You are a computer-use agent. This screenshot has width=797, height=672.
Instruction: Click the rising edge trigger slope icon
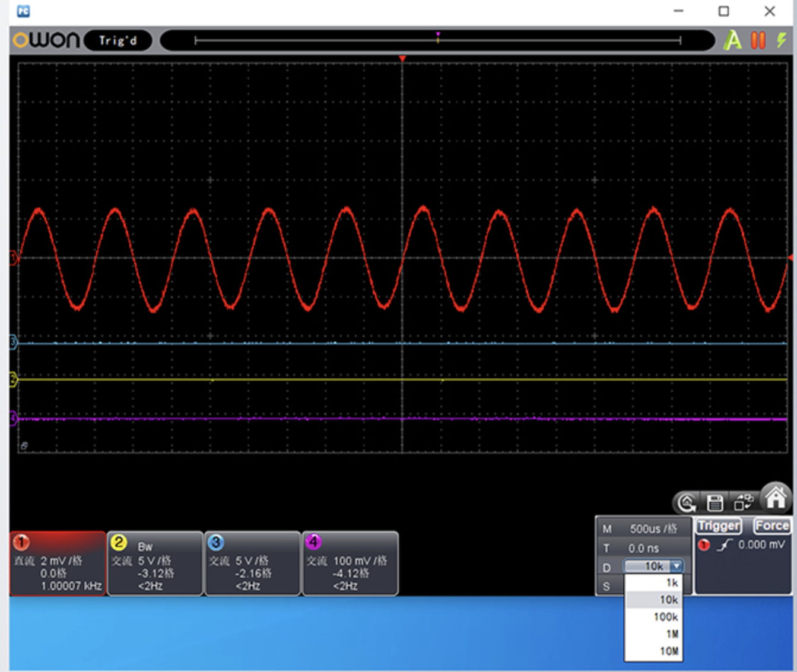724,545
